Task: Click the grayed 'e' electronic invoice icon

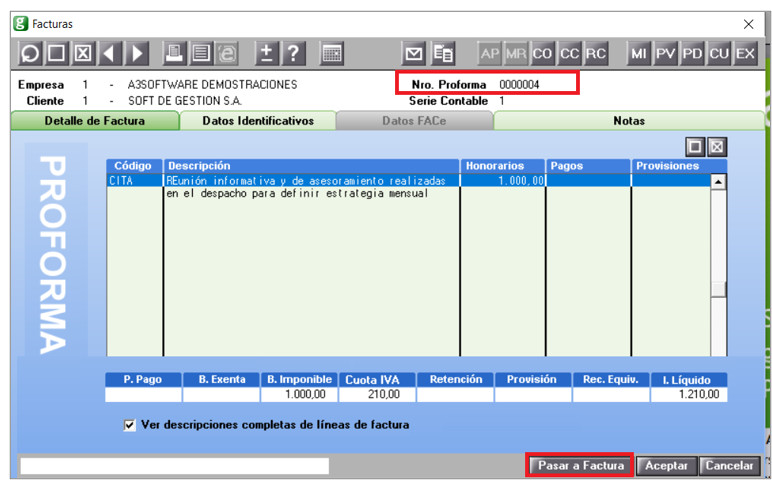Action: [x=227, y=53]
